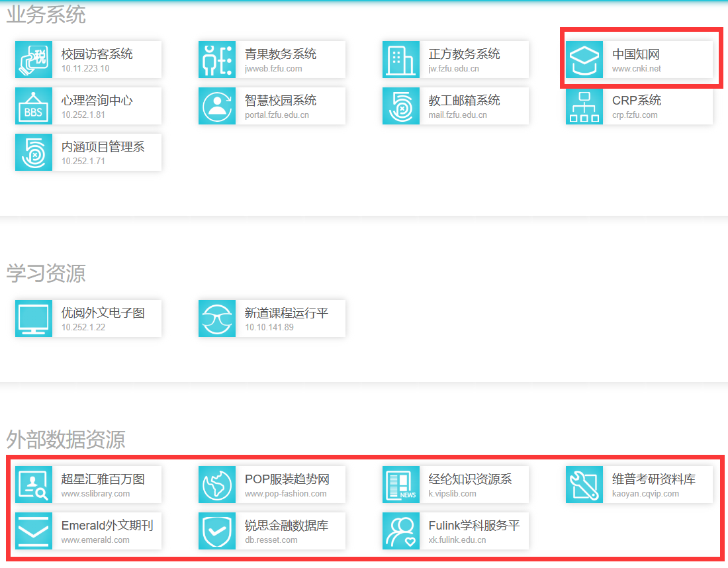This screenshot has width=728, height=568.
Task: Open Fulink学科服务平 title link
Action: 474,525
